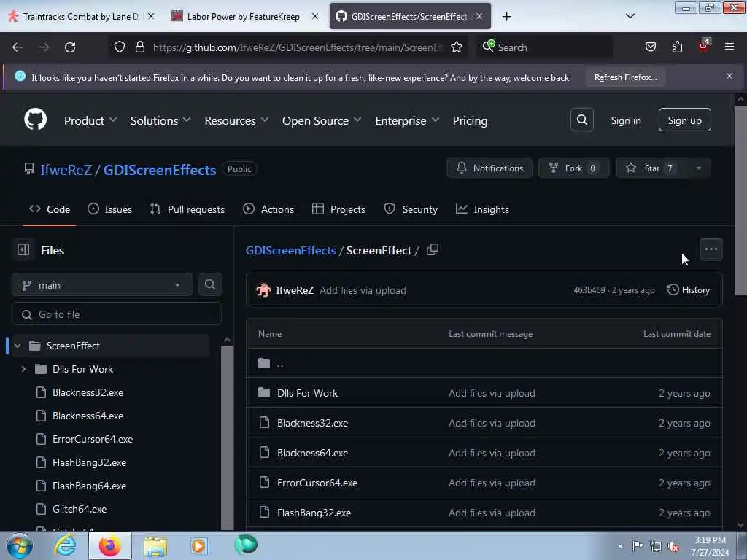
Task: Star the repository with the Star button
Action: pyautogui.click(x=651, y=168)
